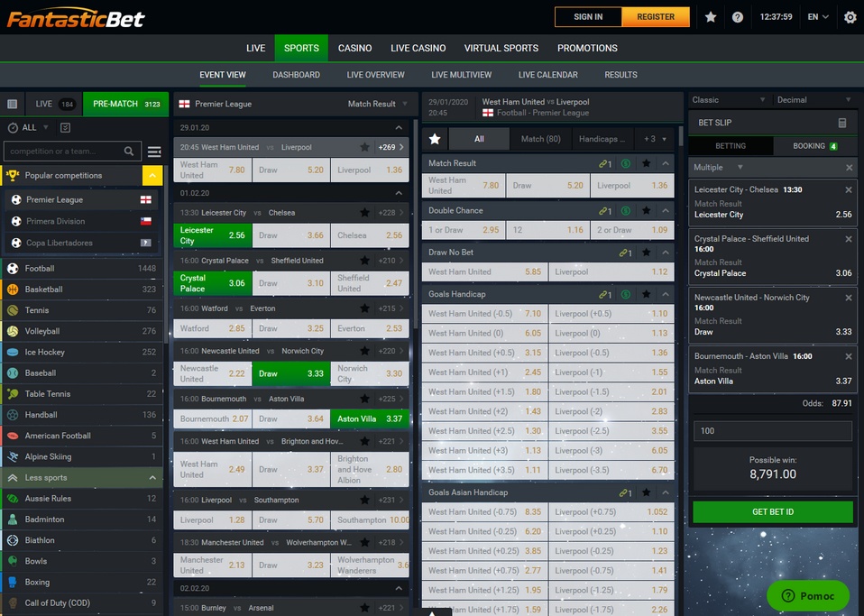Open the LIVE CALENDAR sub-tab
Viewport: 864px width, 616px height.
[x=547, y=74]
